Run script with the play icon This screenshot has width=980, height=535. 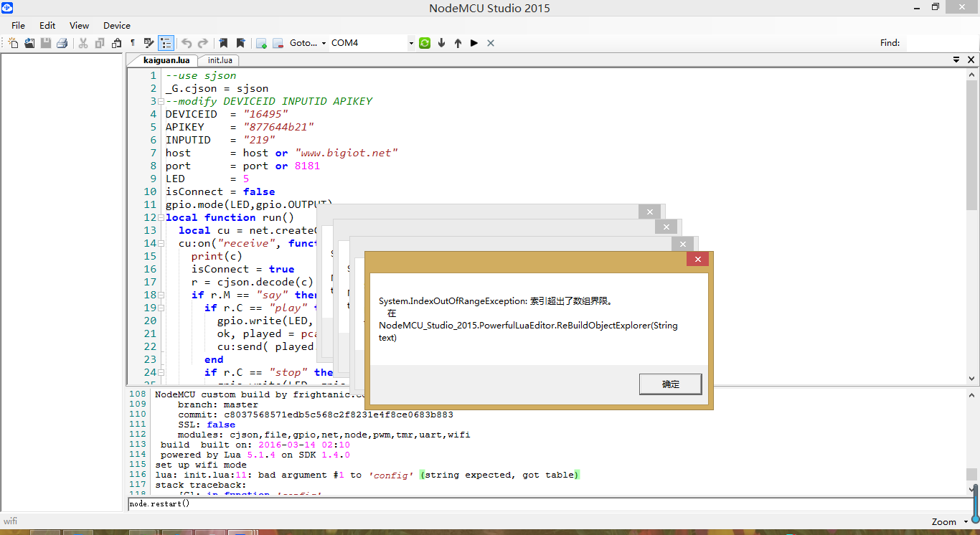tap(474, 43)
